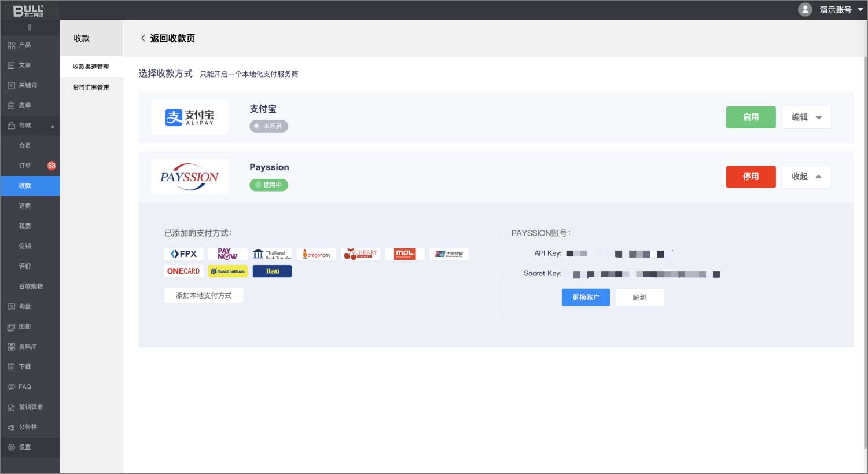Open the Alipay 编辑 dropdown

(x=806, y=117)
